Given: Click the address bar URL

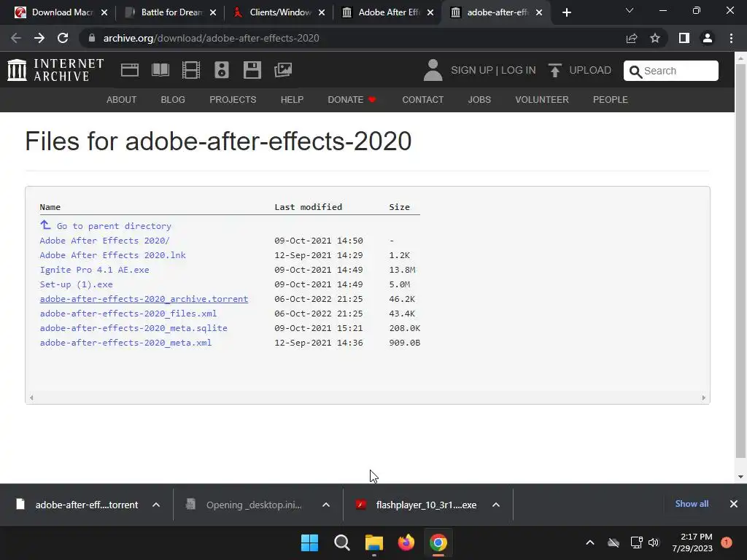Looking at the screenshot, I should [211, 38].
